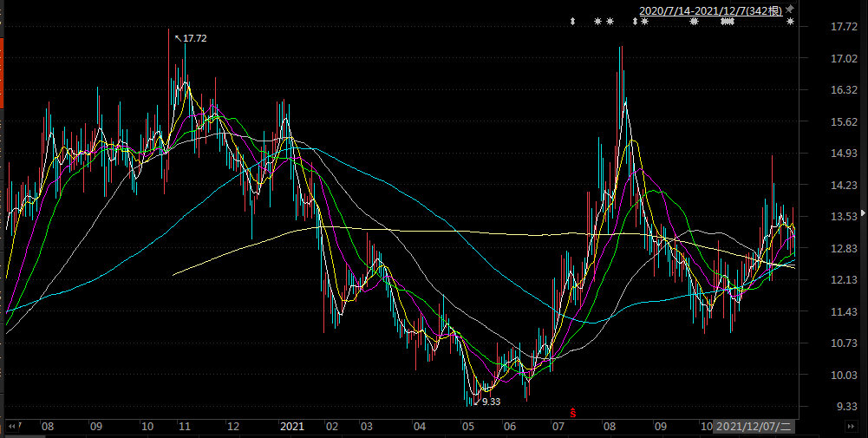Click the orange strip on the left edge

click(2, 74)
